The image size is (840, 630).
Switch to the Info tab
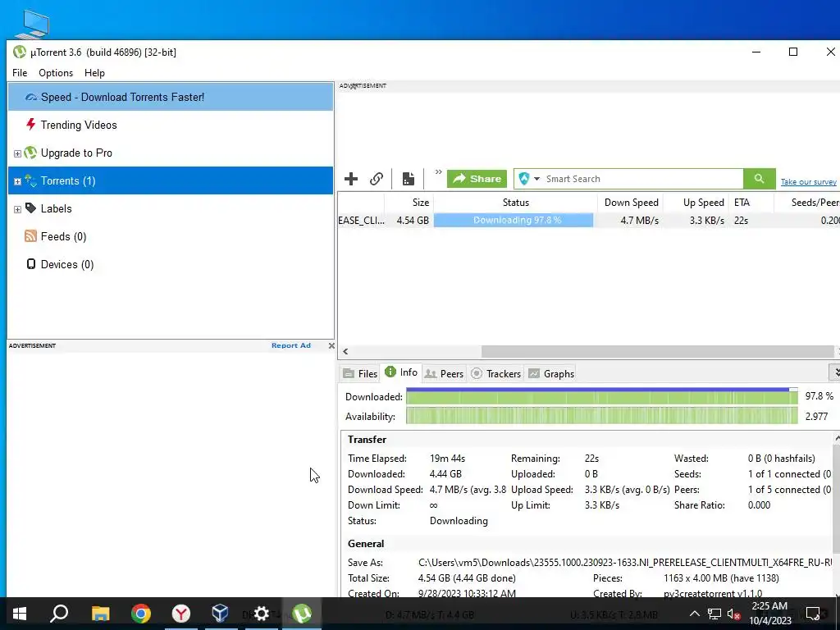click(401, 372)
